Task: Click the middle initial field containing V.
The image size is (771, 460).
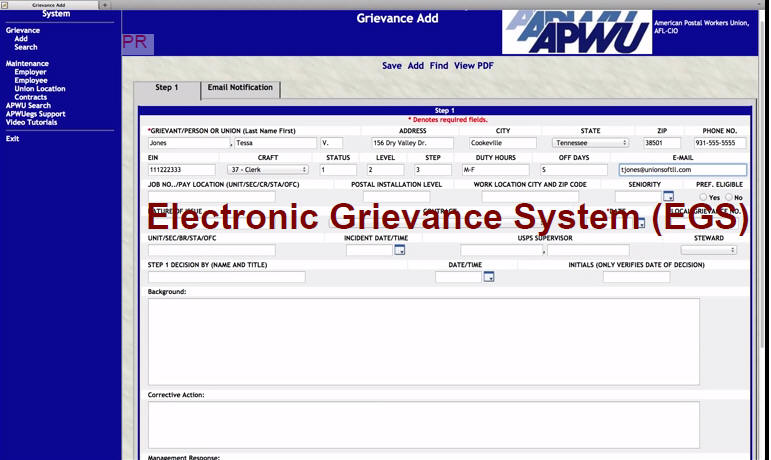Action: tap(331, 143)
